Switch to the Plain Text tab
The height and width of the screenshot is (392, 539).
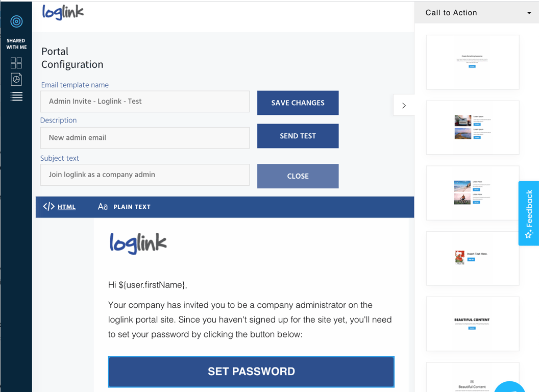pos(132,207)
